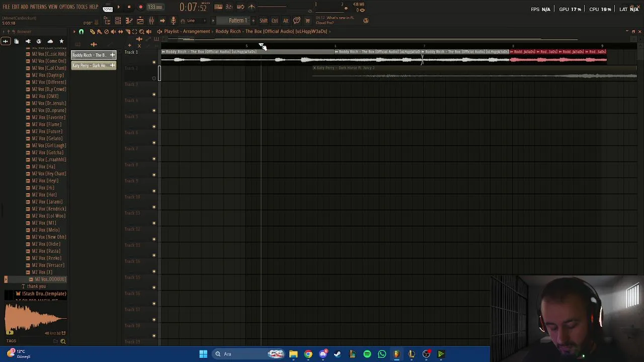Image resolution: width=644 pixels, height=362 pixels.
Task: Open the FILE menu
Action: [6, 7]
